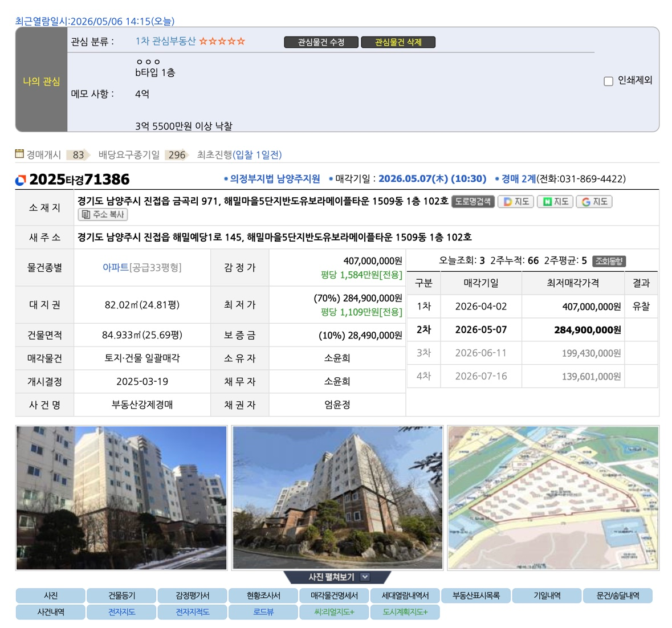Click the dropdown arrow next to 사진 펼쳐보기
The image size is (672, 628).
(x=365, y=577)
